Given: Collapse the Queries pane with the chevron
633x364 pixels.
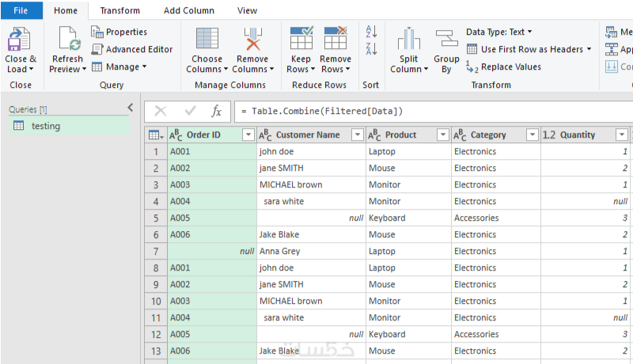Looking at the screenshot, I should coord(130,108).
